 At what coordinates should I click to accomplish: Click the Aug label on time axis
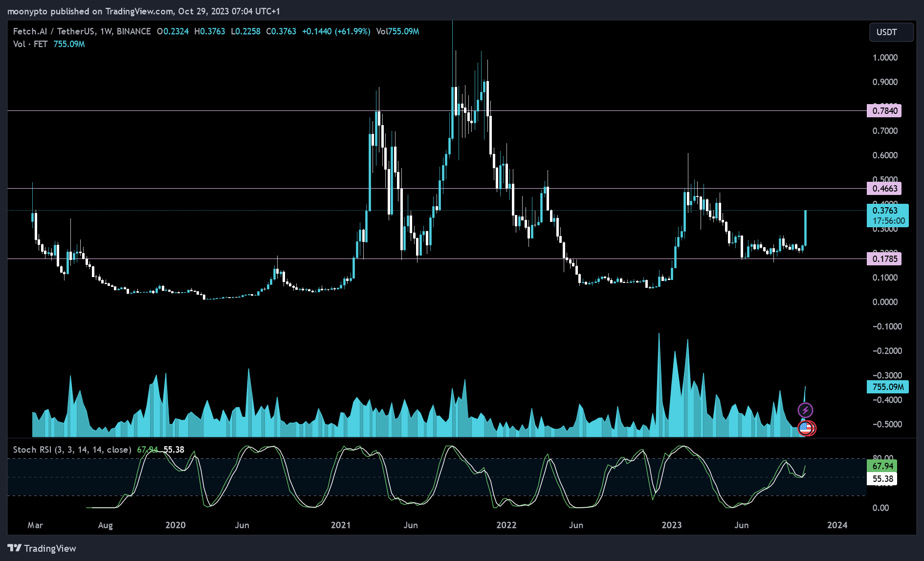pyautogui.click(x=106, y=525)
